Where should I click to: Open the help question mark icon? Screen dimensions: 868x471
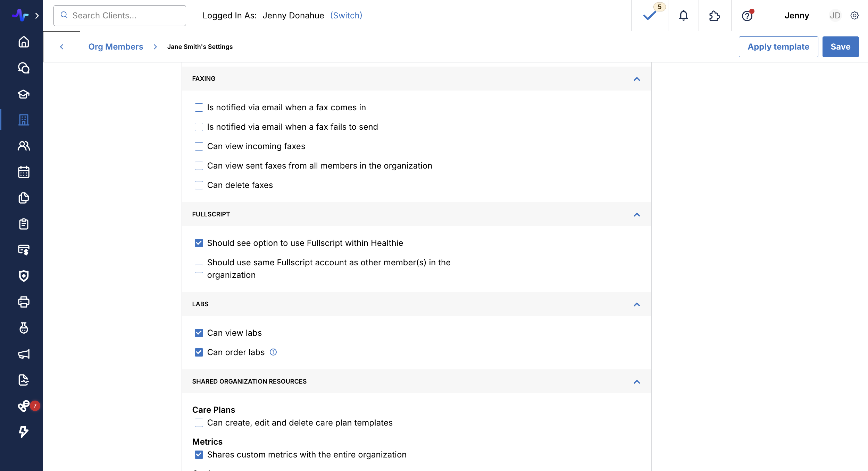coord(747,16)
